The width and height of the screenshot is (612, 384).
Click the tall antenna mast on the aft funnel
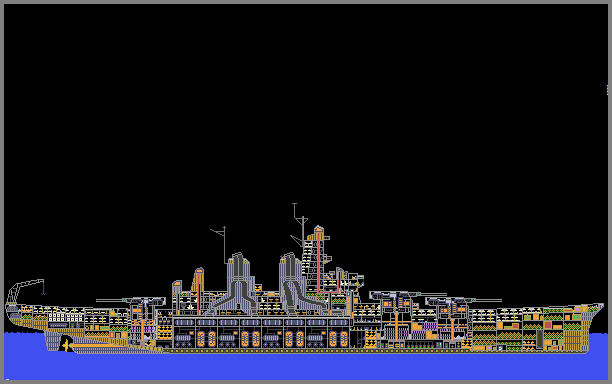click(224, 244)
